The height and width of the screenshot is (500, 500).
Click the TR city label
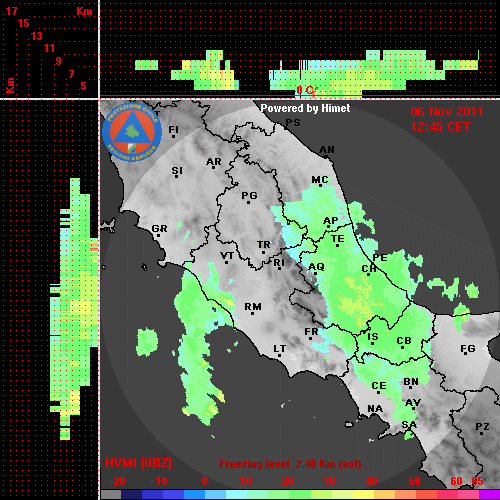(264, 246)
